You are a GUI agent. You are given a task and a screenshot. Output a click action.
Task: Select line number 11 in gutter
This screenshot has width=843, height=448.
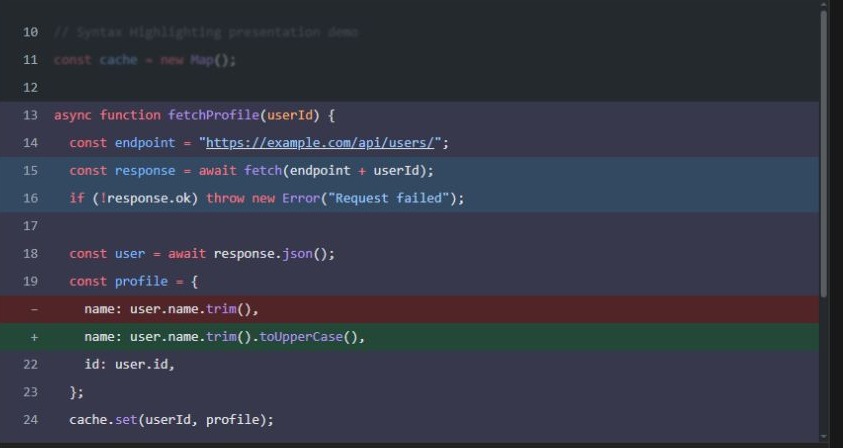pos(31,60)
